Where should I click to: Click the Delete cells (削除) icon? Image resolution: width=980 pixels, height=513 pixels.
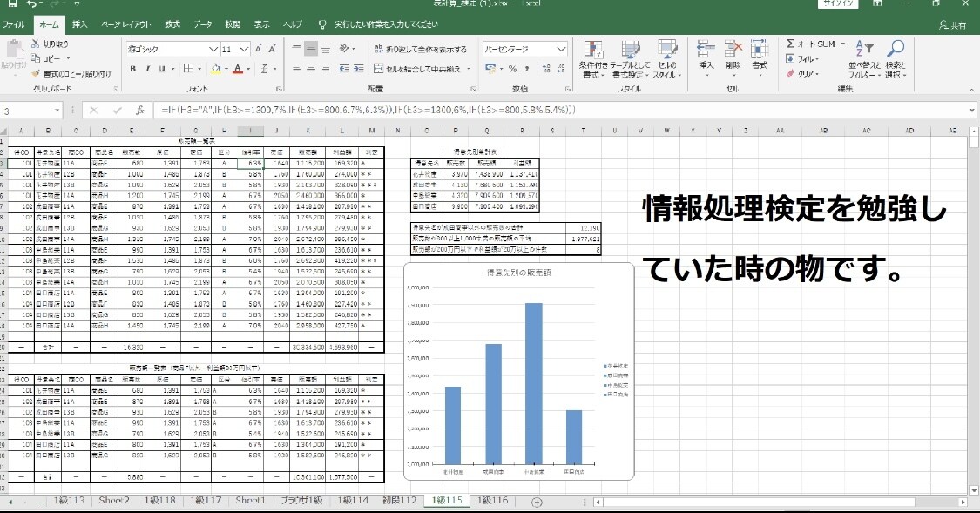click(x=733, y=50)
